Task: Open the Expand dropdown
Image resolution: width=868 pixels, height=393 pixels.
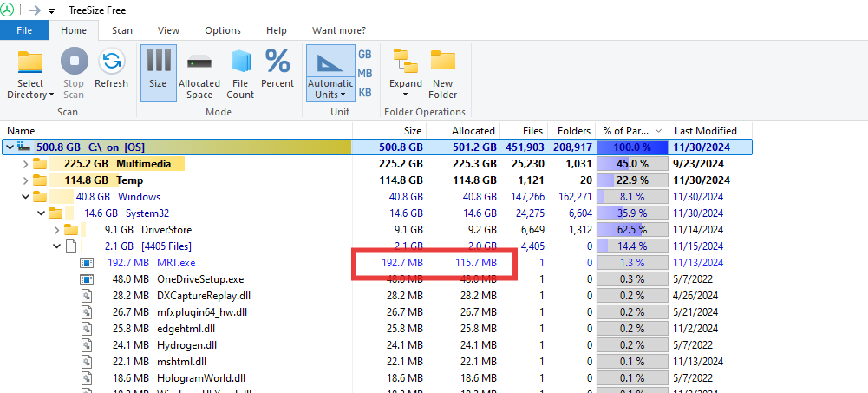Action: [x=406, y=74]
